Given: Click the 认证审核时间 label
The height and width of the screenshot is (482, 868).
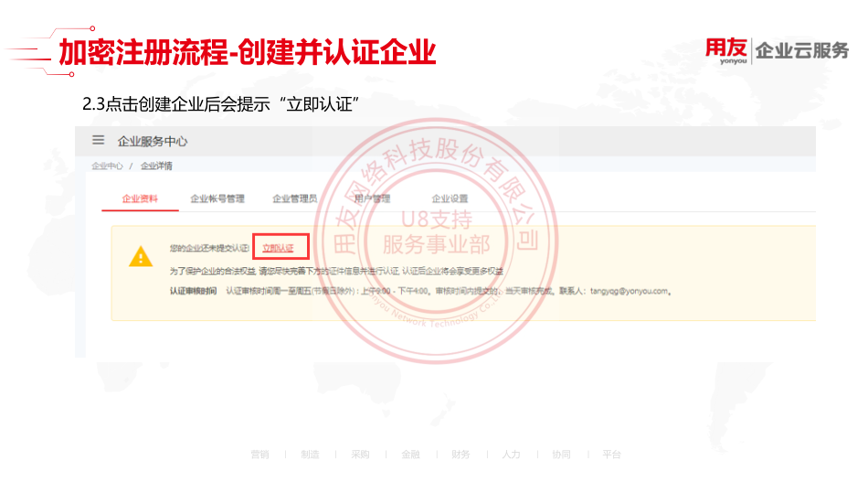Looking at the screenshot, I should (x=193, y=291).
